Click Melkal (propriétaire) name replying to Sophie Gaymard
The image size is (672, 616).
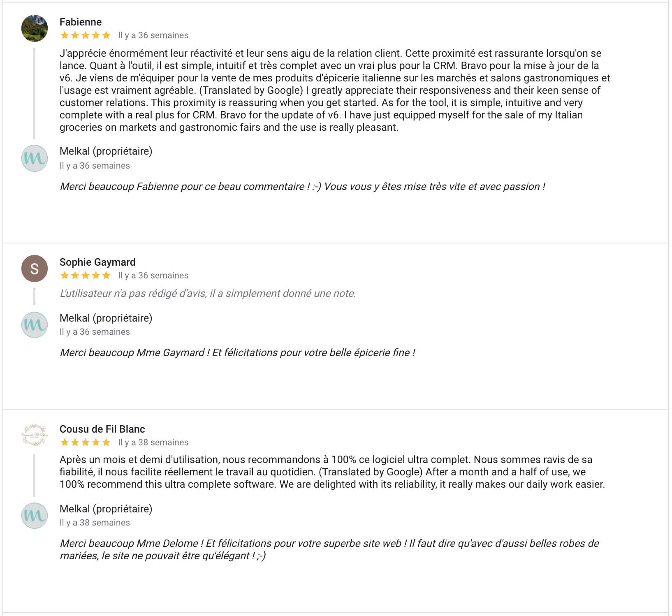pyautogui.click(x=106, y=318)
